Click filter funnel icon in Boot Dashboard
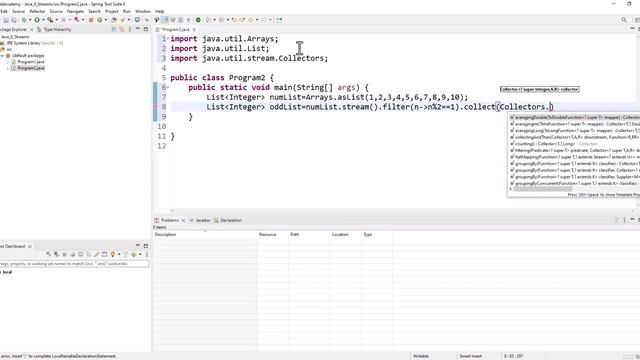The height and width of the screenshot is (360, 640). point(125,254)
